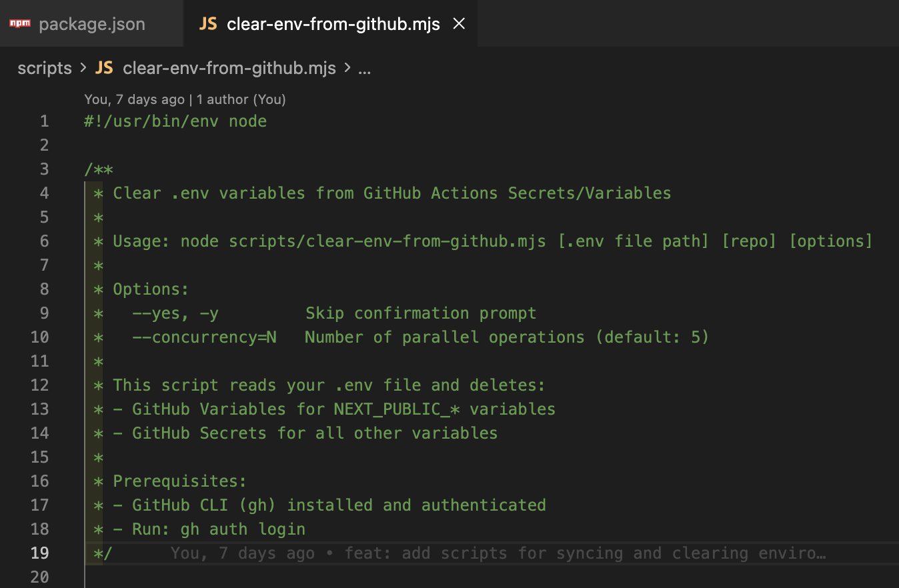Viewport: 899px width, 588px height.
Task: Open the scripts folder breadcrumb
Action: click(x=45, y=68)
